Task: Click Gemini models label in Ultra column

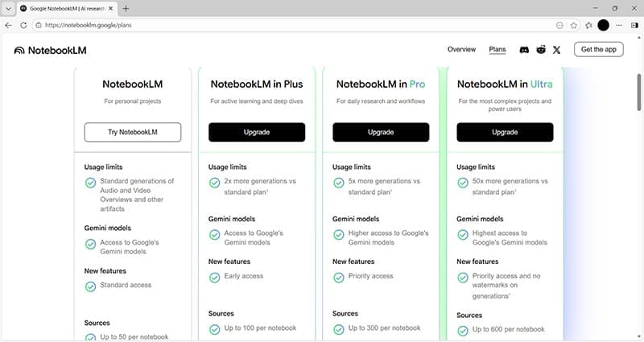Action: click(480, 219)
